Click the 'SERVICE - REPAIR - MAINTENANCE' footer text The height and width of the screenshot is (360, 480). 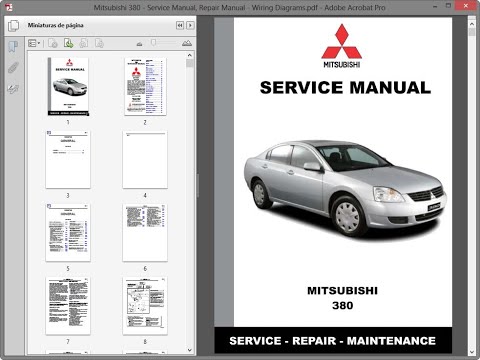(x=332, y=341)
